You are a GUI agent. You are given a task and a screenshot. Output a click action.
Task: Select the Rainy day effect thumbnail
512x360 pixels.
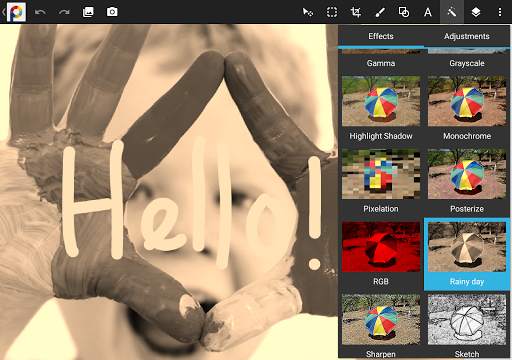(x=467, y=247)
